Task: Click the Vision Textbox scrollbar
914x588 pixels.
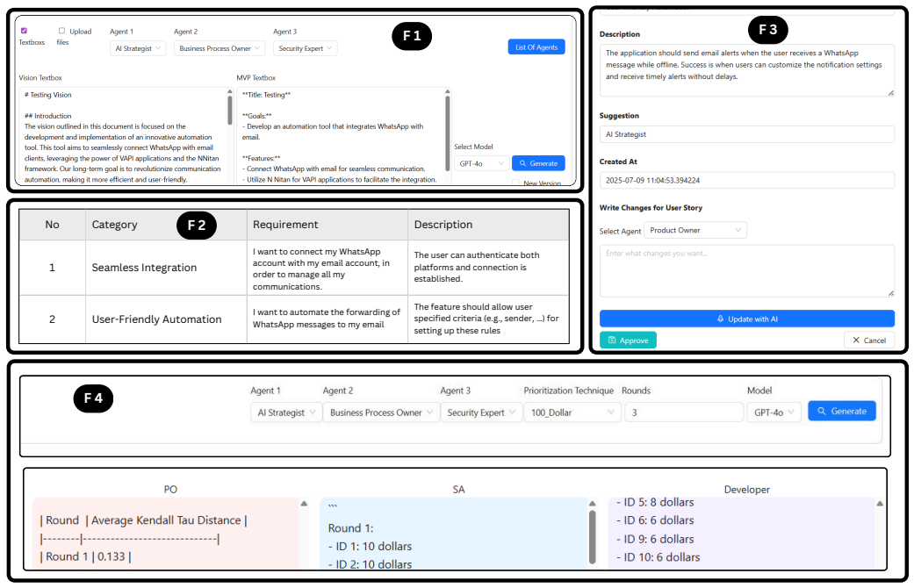Action: pyautogui.click(x=230, y=110)
